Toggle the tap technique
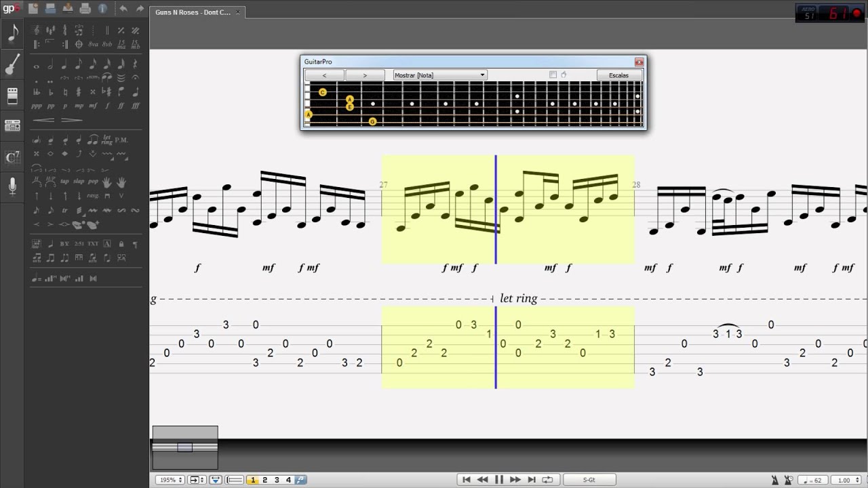 (64, 182)
